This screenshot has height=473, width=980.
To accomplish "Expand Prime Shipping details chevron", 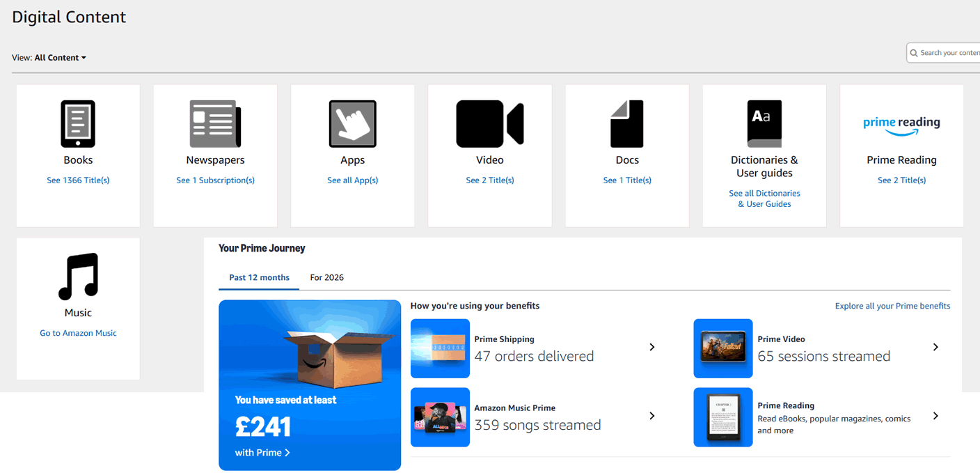I will [x=651, y=347].
